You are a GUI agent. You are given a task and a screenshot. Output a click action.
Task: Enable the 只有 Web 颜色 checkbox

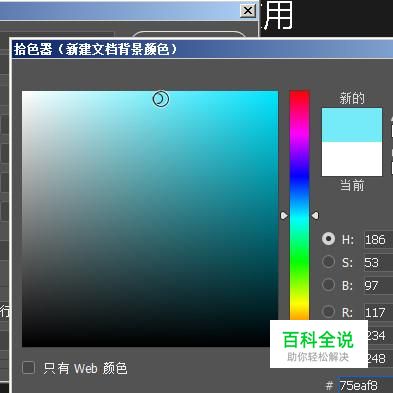click(x=28, y=368)
